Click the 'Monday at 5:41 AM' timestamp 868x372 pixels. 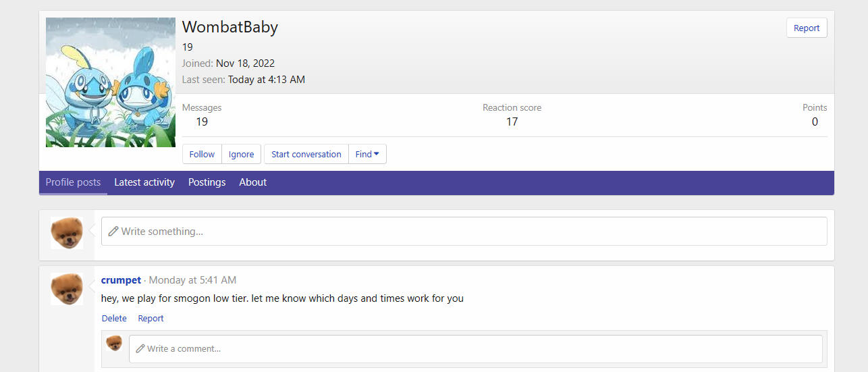pyautogui.click(x=192, y=280)
